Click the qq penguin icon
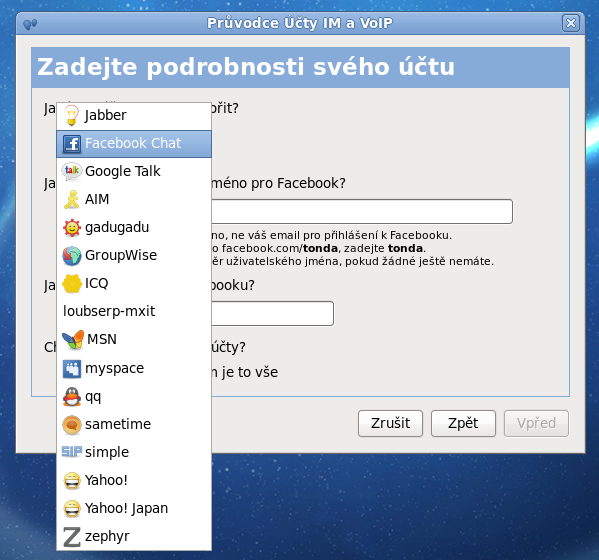Viewport: 599px width, 560px height. 72,397
